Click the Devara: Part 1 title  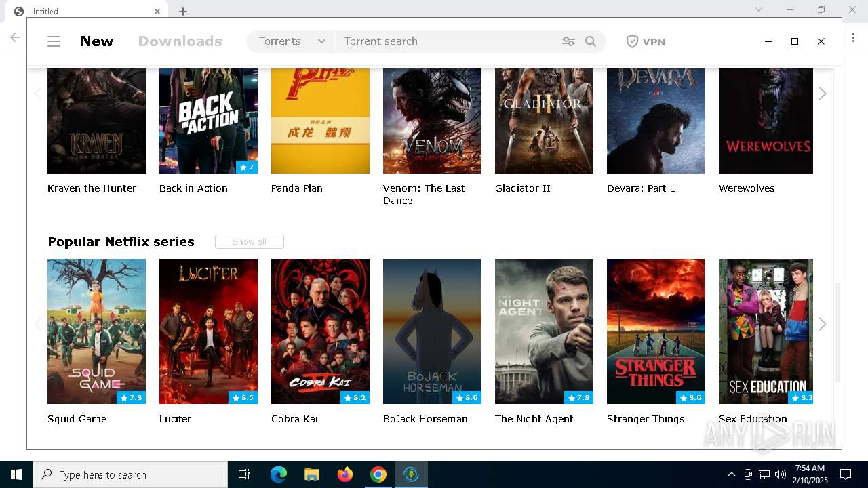[x=641, y=188]
